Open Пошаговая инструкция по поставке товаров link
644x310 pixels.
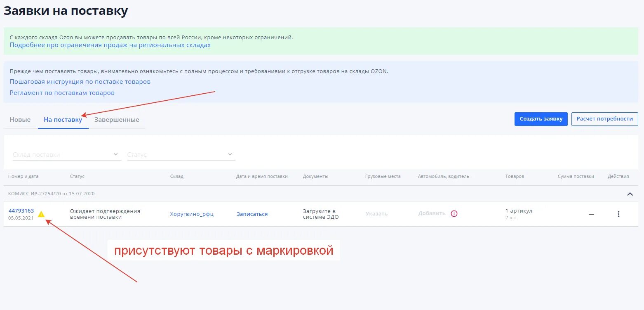pyautogui.click(x=80, y=82)
